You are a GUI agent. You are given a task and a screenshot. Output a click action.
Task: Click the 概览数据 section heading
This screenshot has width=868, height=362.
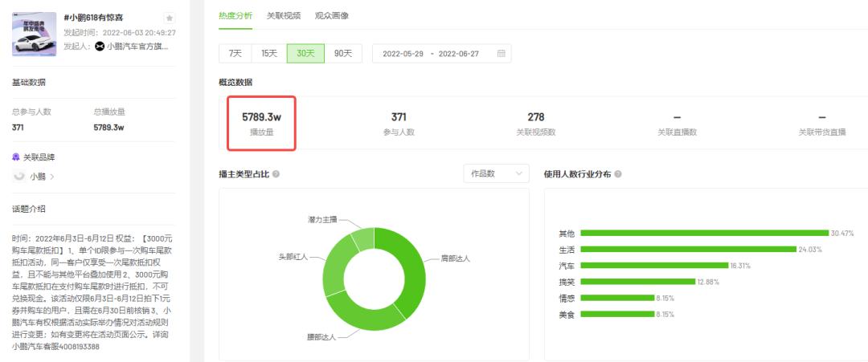(235, 83)
